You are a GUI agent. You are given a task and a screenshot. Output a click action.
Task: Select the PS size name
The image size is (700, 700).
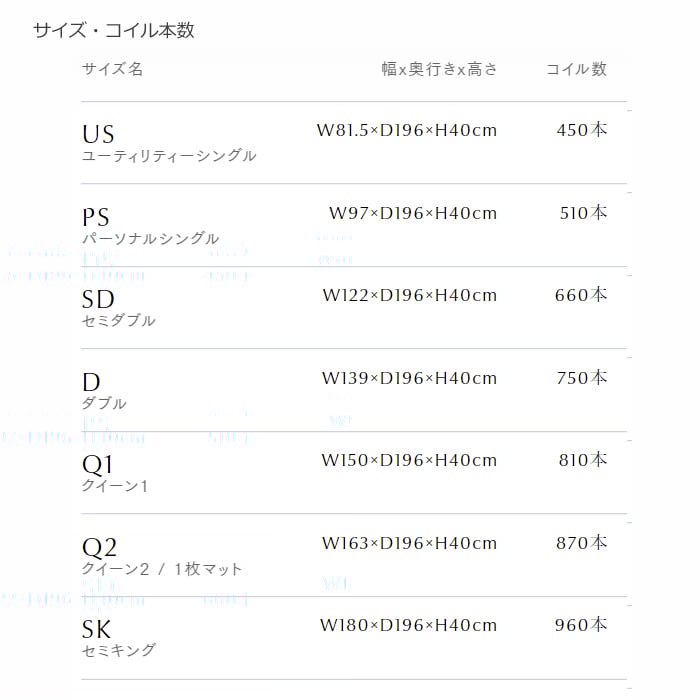click(96, 217)
